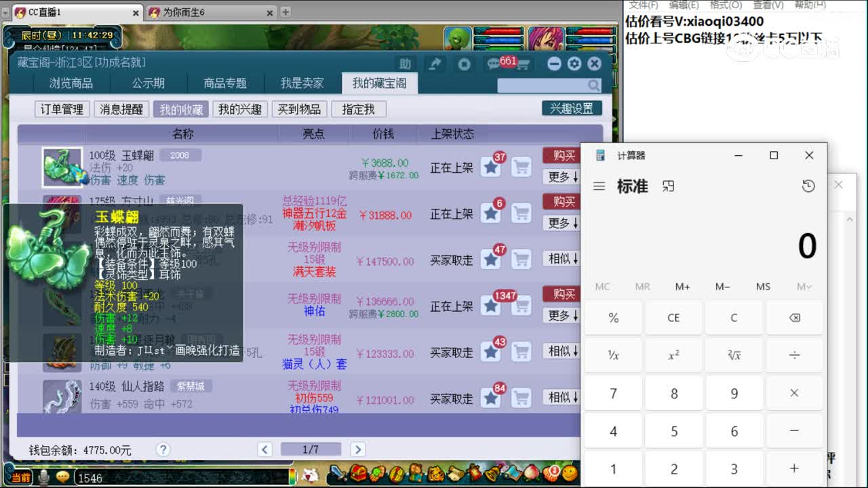Expand 更多 dropdown on ¥31888.00 row
Screen dimensions: 868x488
coord(561,223)
